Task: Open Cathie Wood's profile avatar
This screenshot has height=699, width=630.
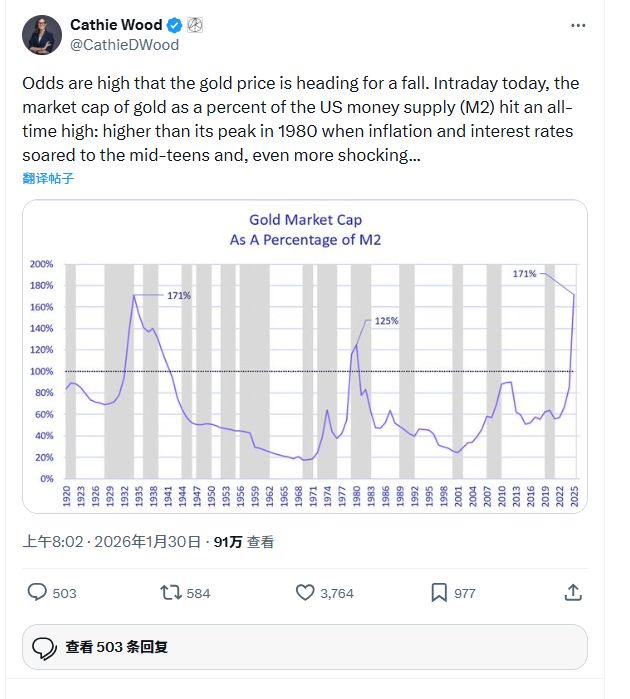Action: [x=42, y=35]
